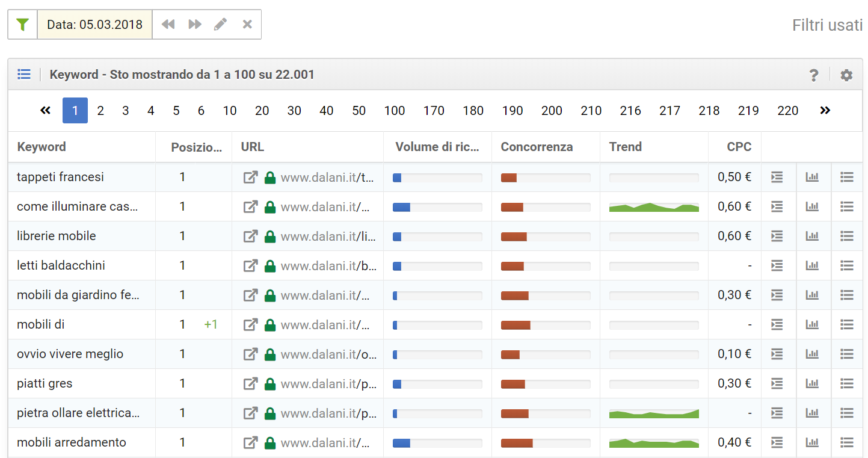Sort by the Trend column header
868x458 pixels.
pyautogui.click(x=626, y=147)
